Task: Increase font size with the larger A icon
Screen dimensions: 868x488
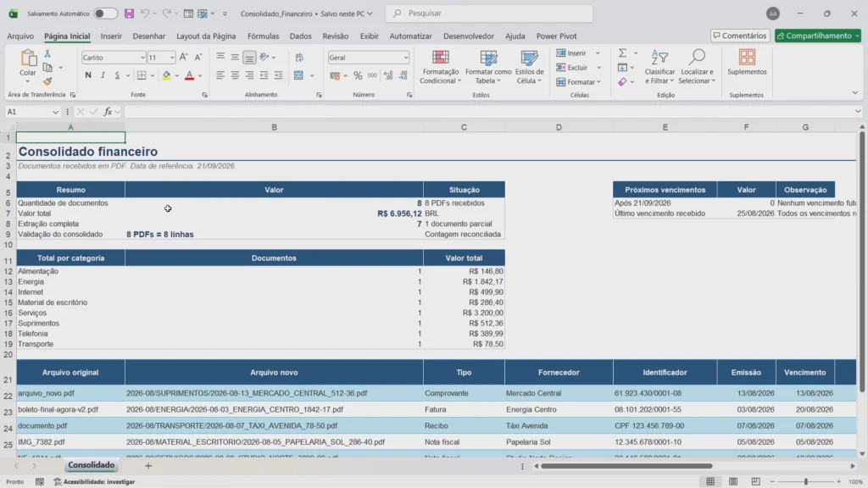Action: point(184,57)
